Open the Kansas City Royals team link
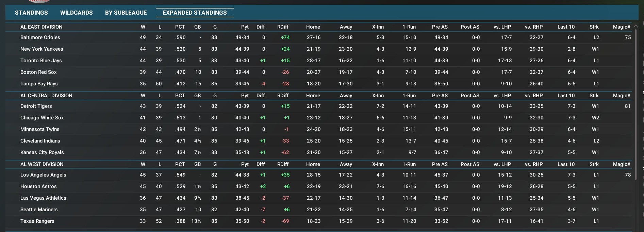 click(x=42, y=152)
